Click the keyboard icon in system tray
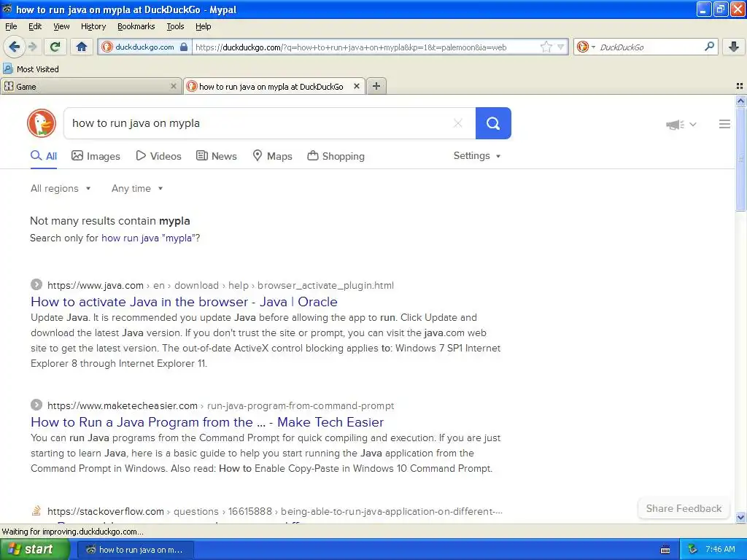Screen dimensions: 747x560 click(x=665, y=550)
